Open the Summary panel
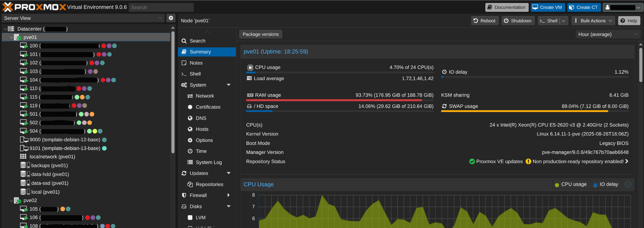644x228 pixels. coord(207,52)
